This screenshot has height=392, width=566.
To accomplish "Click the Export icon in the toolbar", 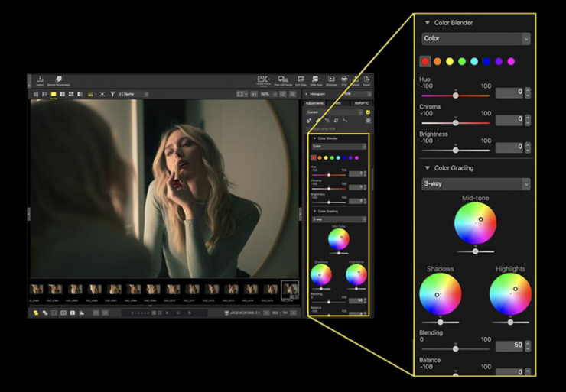I will (x=366, y=79).
